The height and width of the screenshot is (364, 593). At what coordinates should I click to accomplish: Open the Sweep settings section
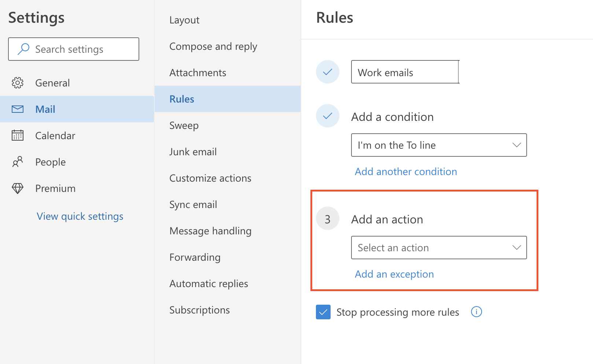click(184, 125)
